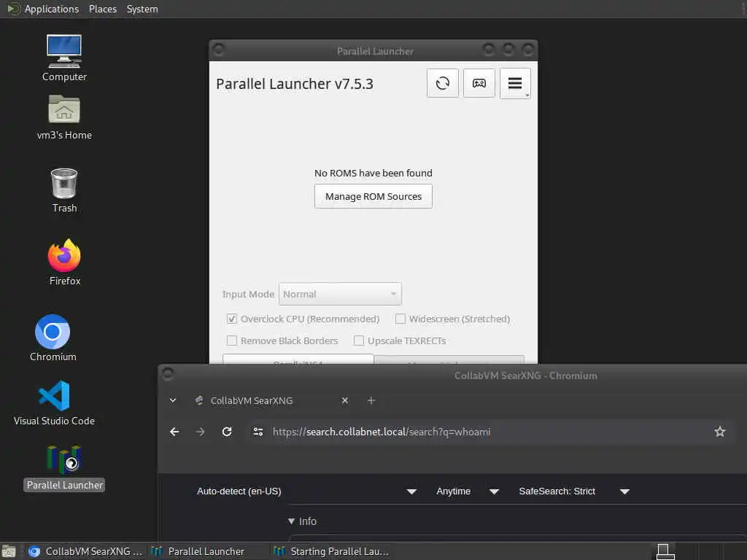Click Manage ROM Sources button
The width and height of the screenshot is (747, 560).
point(373,196)
